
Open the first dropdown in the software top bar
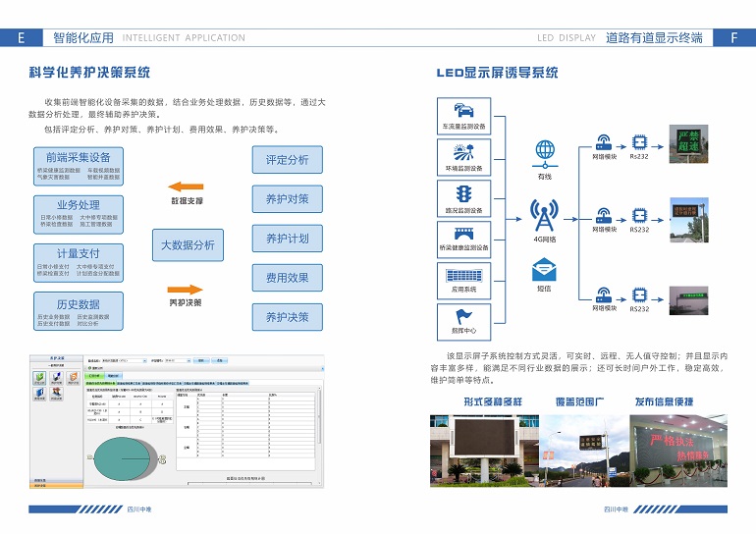tap(125, 360)
